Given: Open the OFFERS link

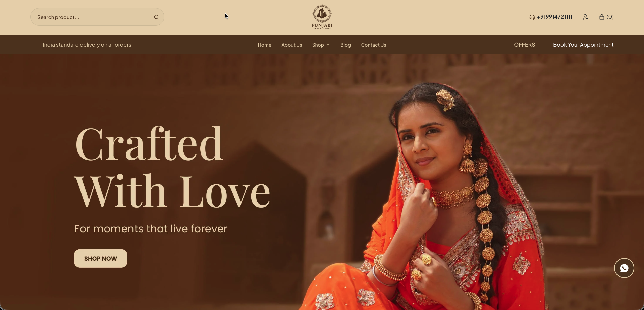Looking at the screenshot, I should [x=524, y=45].
